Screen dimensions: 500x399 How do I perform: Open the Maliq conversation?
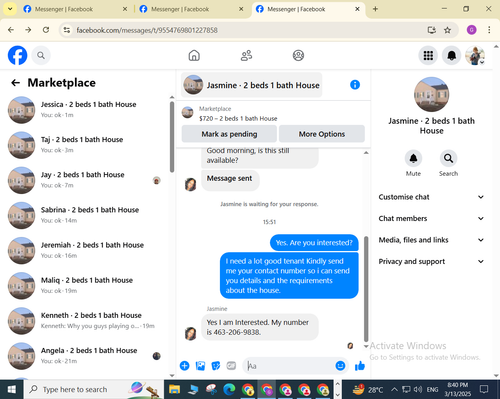pyautogui.click(x=87, y=285)
